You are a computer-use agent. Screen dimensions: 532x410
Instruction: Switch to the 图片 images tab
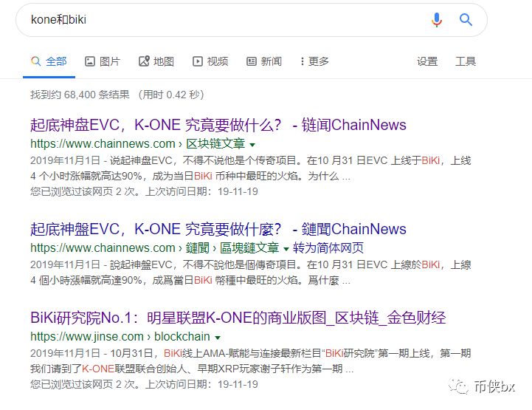[102, 61]
